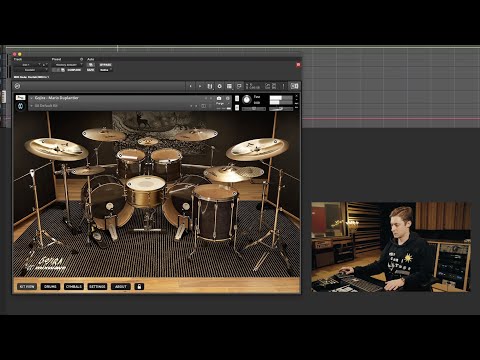
Task: Switch to the DRUMS tab
Action: click(50, 286)
